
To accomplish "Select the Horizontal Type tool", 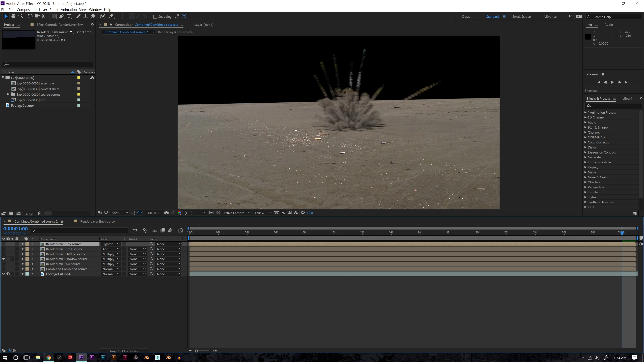I will pos(69,16).
